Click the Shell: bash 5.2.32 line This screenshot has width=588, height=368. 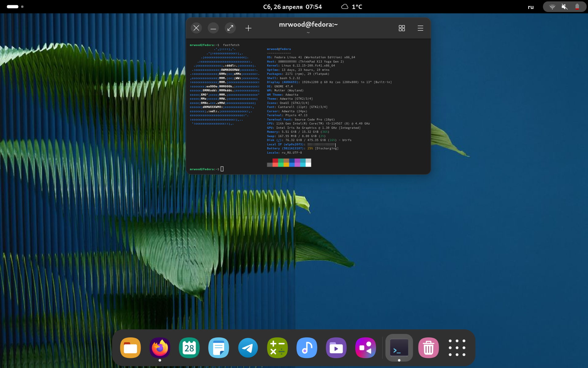(283, 78)
